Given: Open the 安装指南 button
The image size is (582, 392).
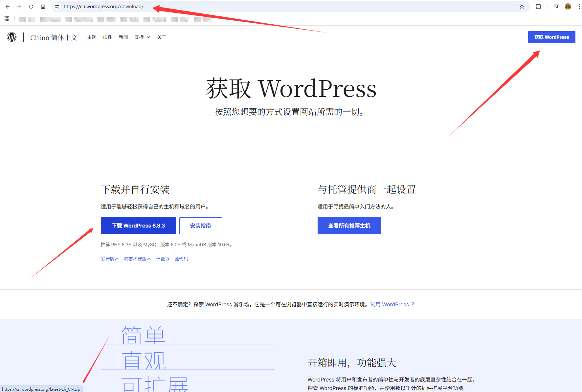Looking at the screenshot, I should pos(200,226).
